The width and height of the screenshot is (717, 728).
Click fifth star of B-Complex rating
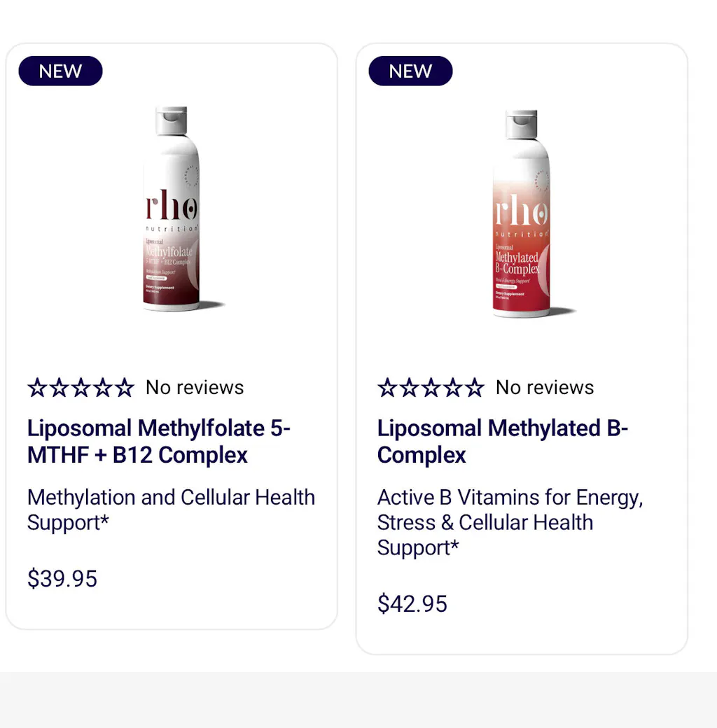click(x=474, y=388)
